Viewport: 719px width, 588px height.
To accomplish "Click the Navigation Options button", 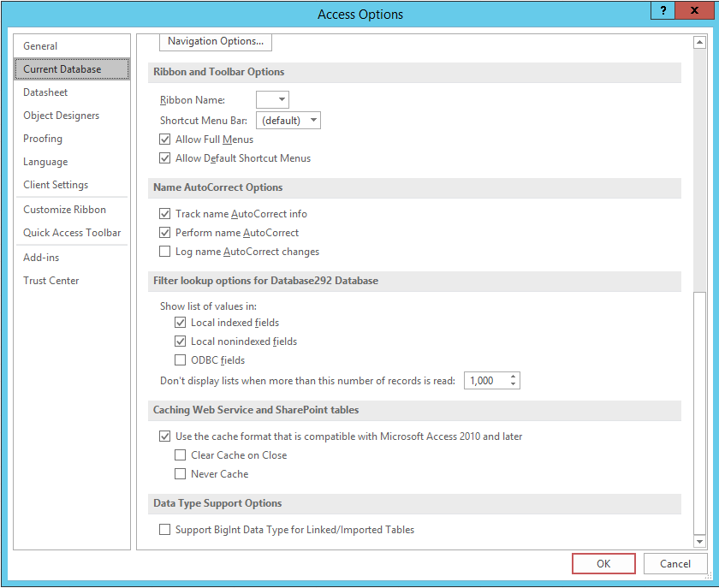I will click(x=216, y=41).
